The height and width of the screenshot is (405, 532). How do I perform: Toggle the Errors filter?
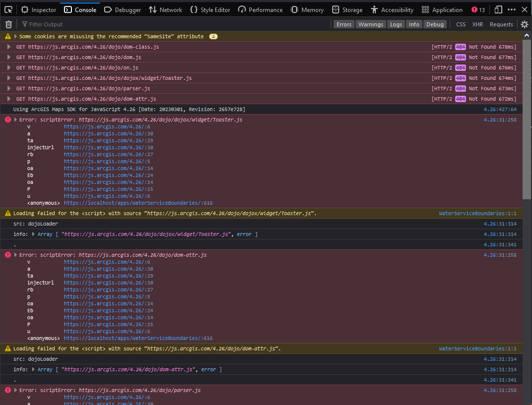point(344,24)
